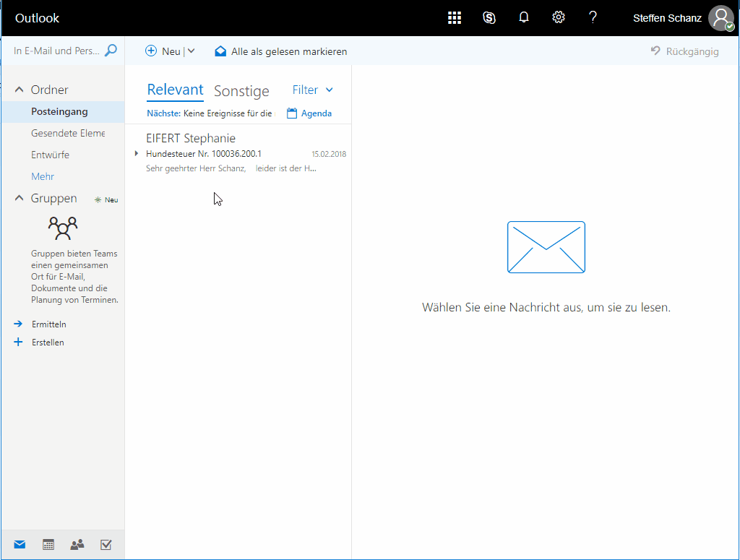This screenshot has width=740, height=560.
Task: Open the Gesendete Elemente folder
Action: tap(64, 133)
